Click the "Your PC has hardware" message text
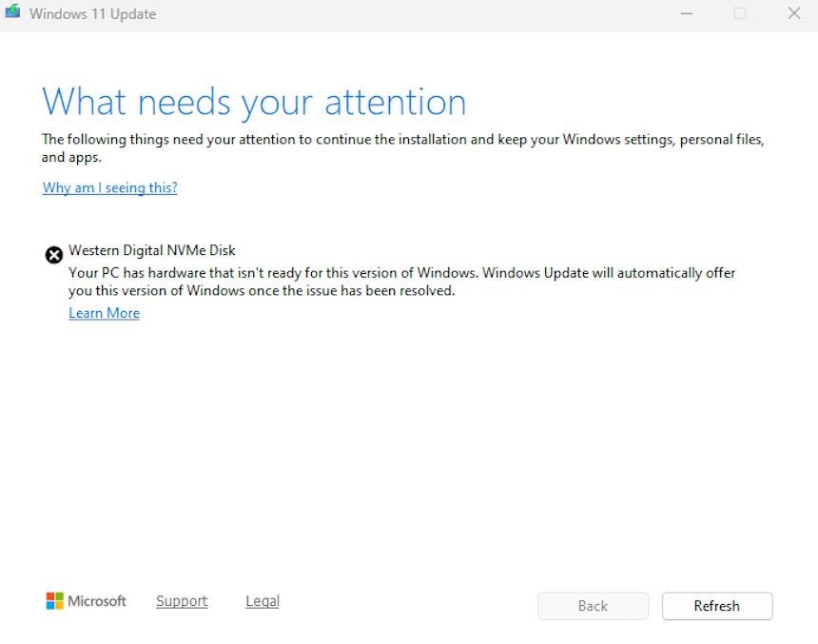 (401, 282)
